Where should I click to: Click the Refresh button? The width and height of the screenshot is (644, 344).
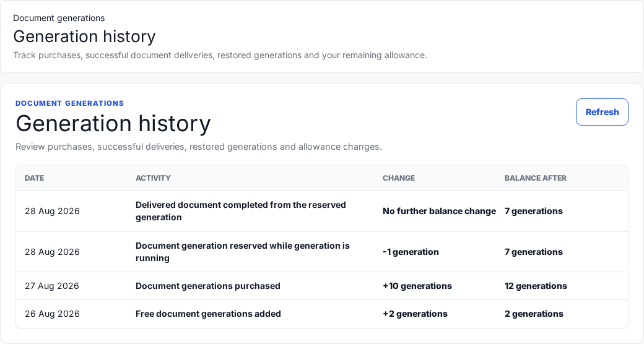tap(602, 112)
